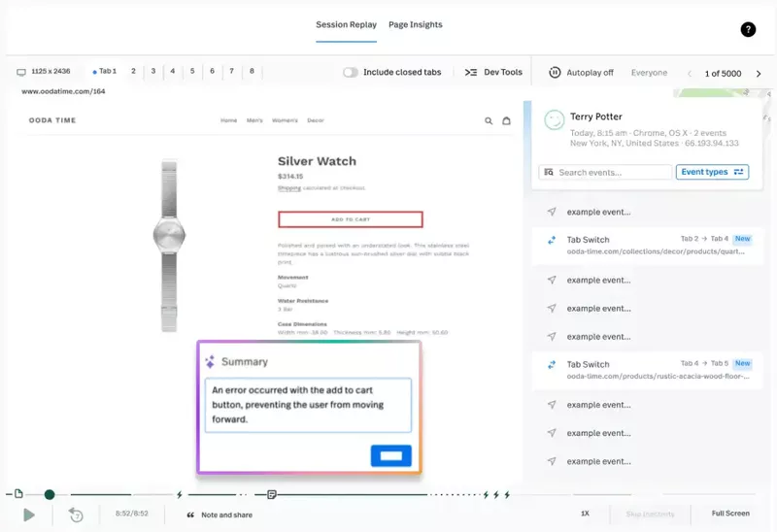The height and width of the screenshot is (532, 777).
Task: Open Tab Switch event Tab 2 to Tab 4
Action: coord(647,246)
